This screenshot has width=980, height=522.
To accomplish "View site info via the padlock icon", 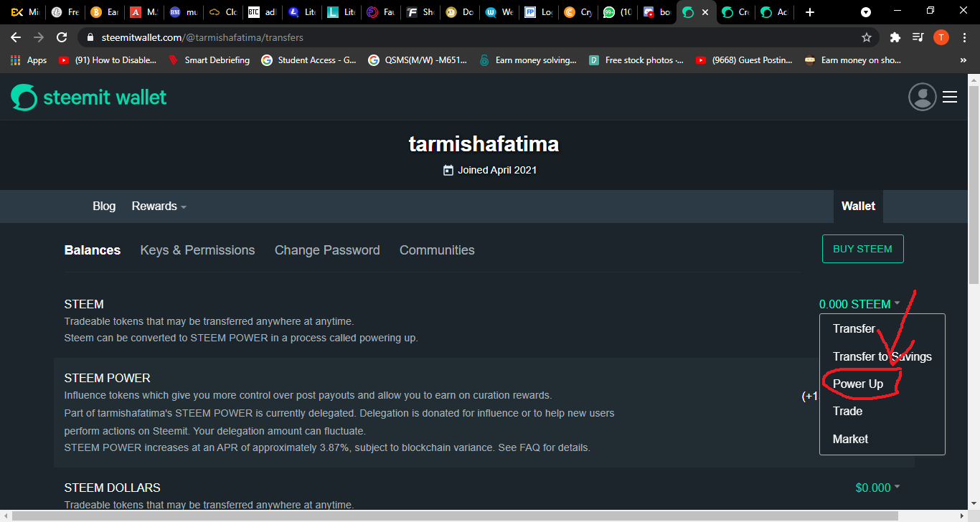I will click(90, 37).
